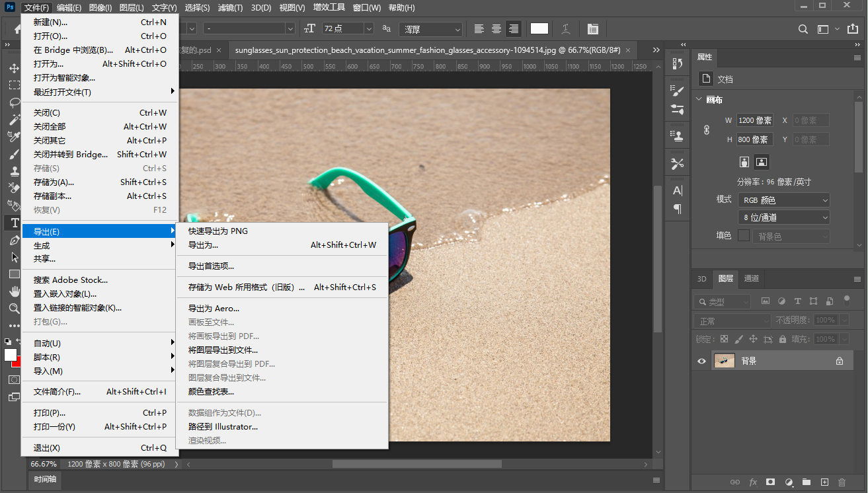Toggle the width-height link constraint

pyautogui.click(x=707, y=130)
